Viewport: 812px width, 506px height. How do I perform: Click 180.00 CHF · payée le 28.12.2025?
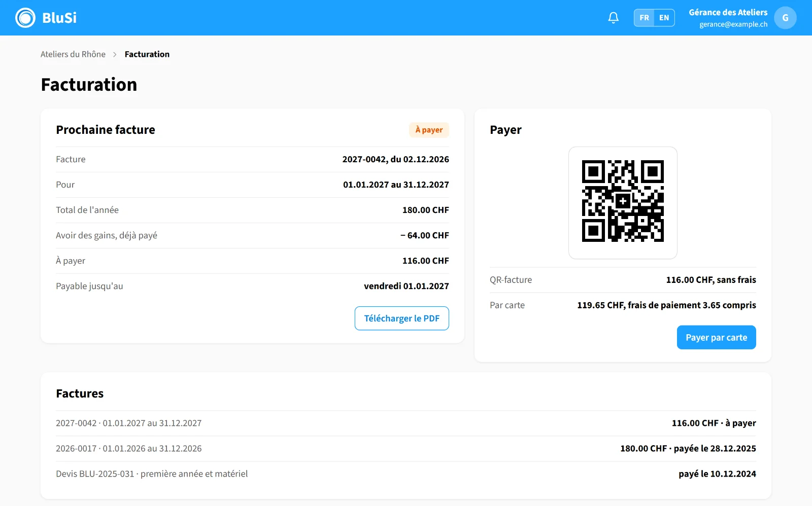coord(688,449)
